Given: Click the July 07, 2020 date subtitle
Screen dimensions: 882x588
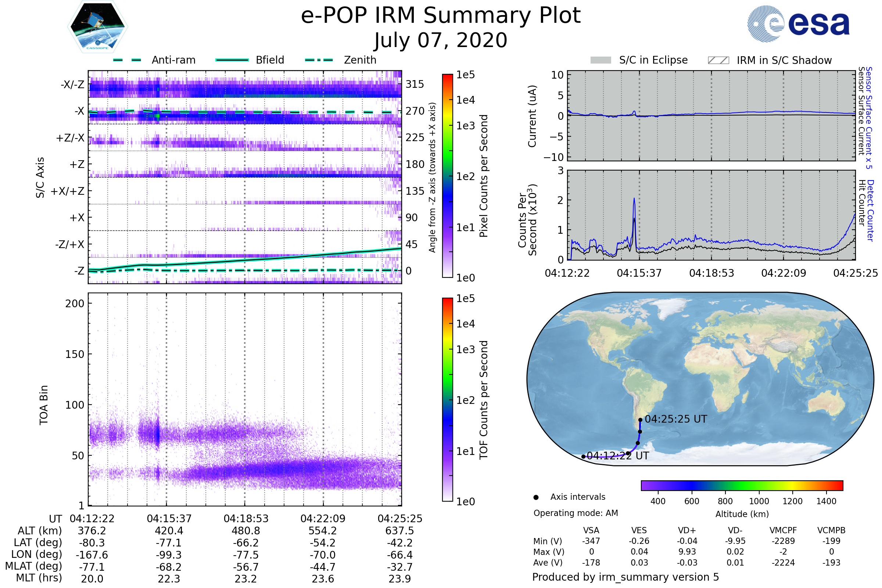Looking at the screenshot, I should pyautogui.click(x=441, y=40).
